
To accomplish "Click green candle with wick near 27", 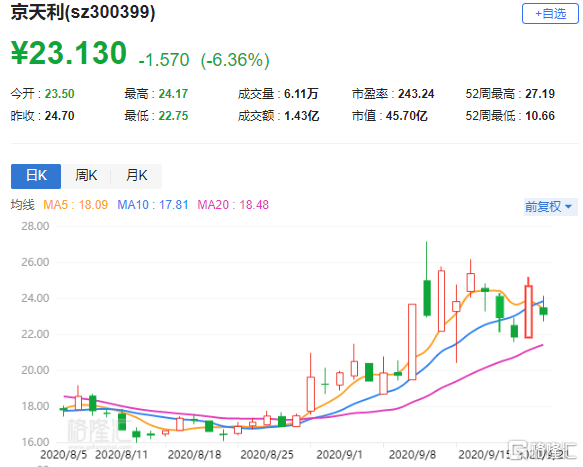I will [427, 297].
